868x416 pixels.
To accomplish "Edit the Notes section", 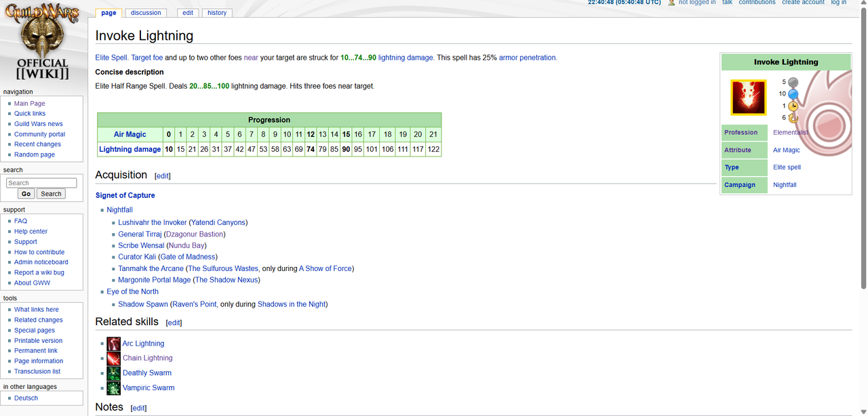I will (138, 409).
